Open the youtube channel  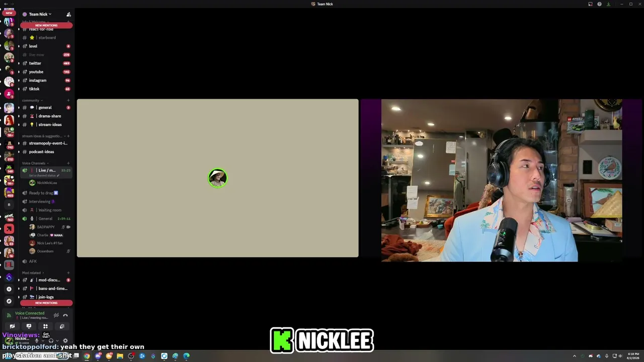pyautogui.click(x=46, y=72)
